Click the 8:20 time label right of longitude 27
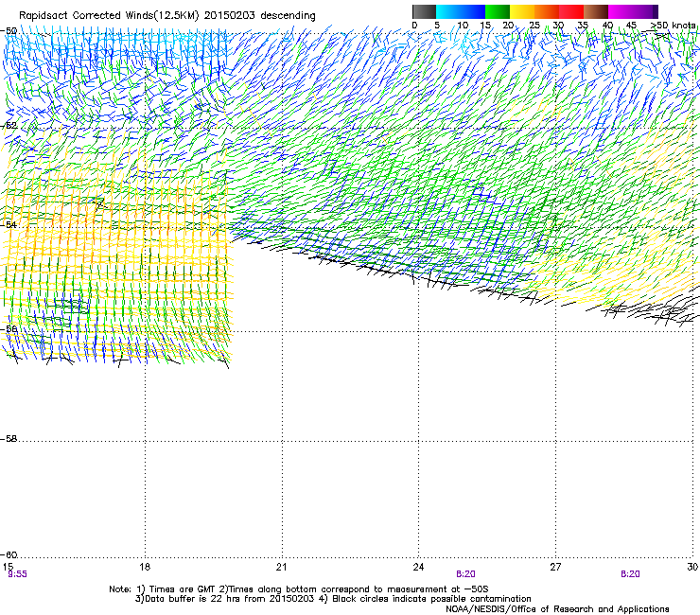Viewport: 700px width, 615px height. [x=630, y=574]
